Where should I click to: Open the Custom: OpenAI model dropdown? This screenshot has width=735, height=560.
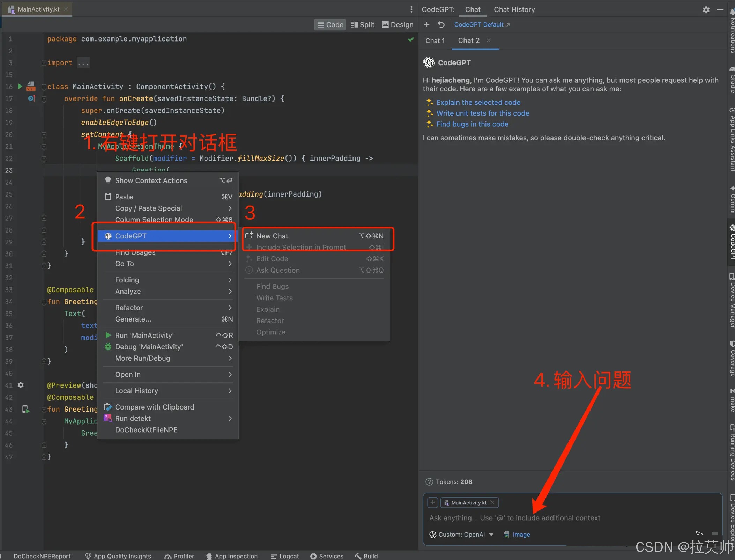(x=461, y=535)
